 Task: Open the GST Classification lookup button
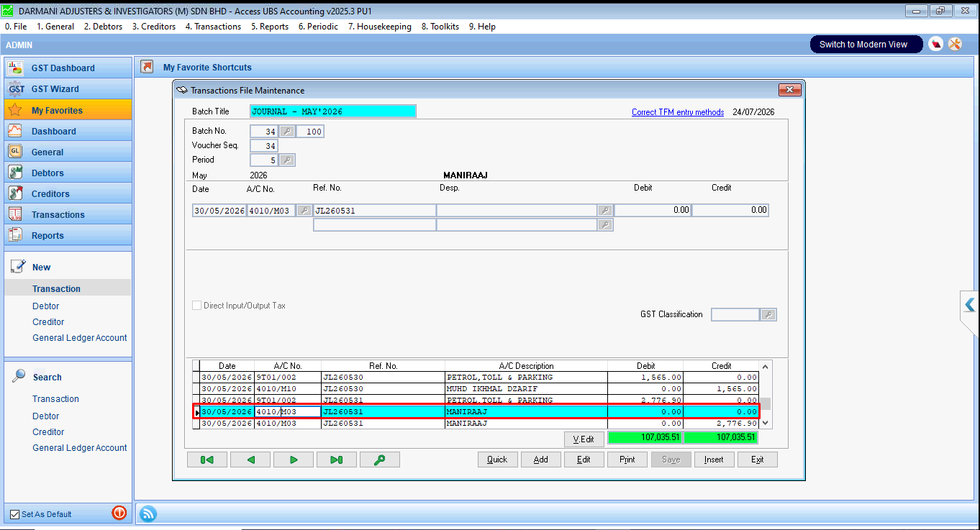click(768, 315)
